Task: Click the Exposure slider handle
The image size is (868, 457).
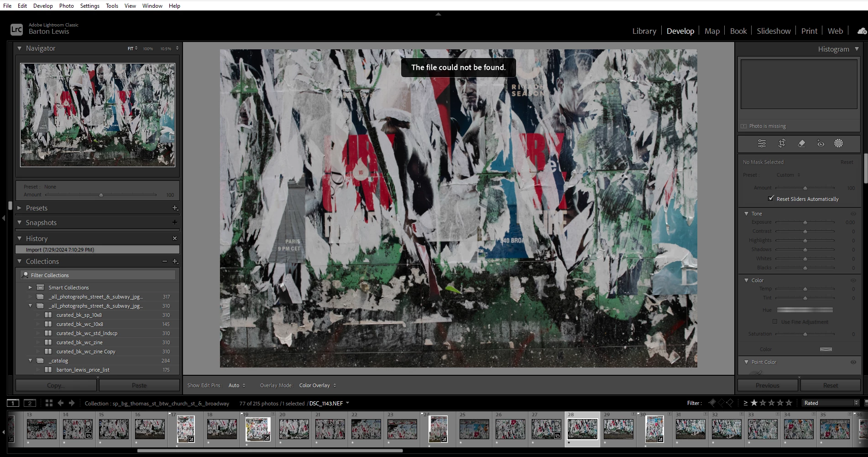Action: (805, 222)
